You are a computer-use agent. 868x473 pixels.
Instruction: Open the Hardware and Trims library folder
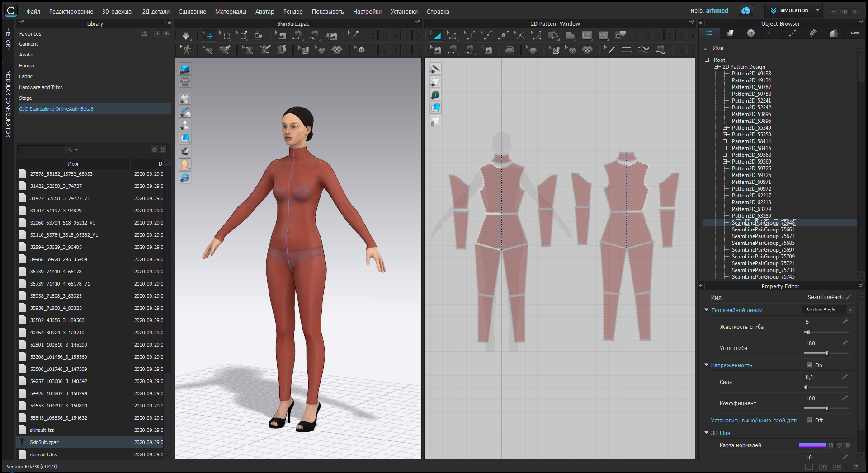tap(41, 87)
